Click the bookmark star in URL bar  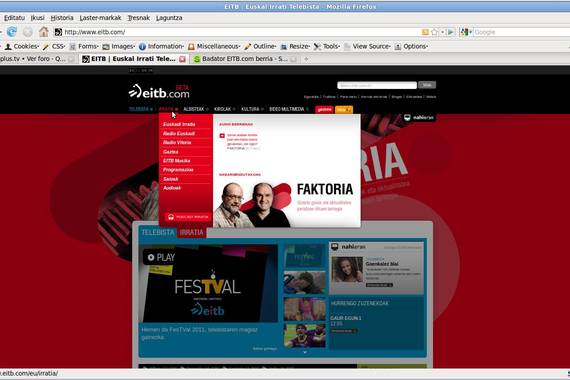click(x=434, y=32)
